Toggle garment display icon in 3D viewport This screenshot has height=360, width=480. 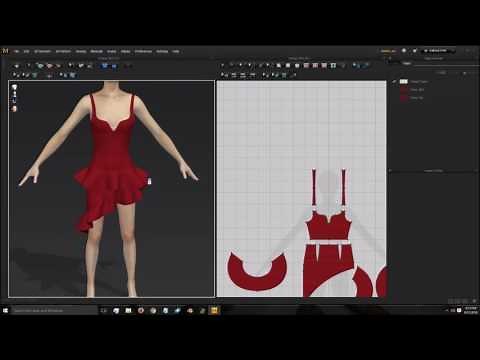click(14, 87)
